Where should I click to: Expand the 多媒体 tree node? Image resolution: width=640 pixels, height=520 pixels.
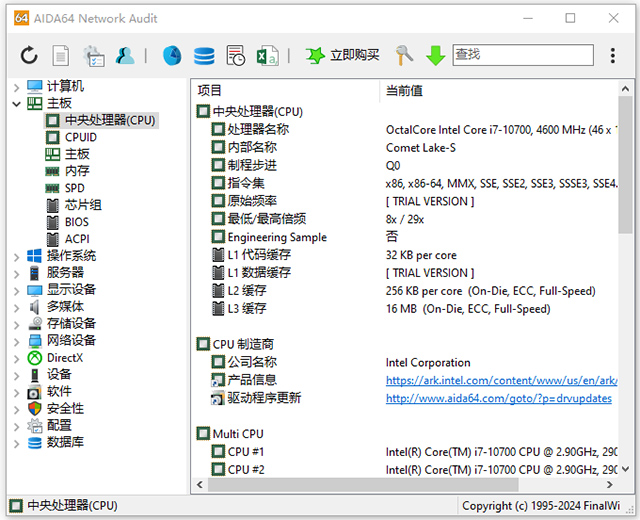click(x=16, y=307)
